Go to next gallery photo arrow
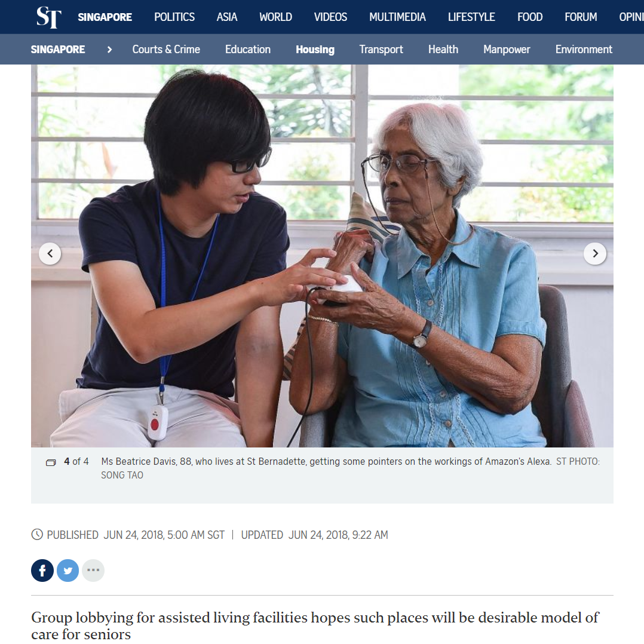This screenshot has height=644, width=644. (x=595, y=253)
